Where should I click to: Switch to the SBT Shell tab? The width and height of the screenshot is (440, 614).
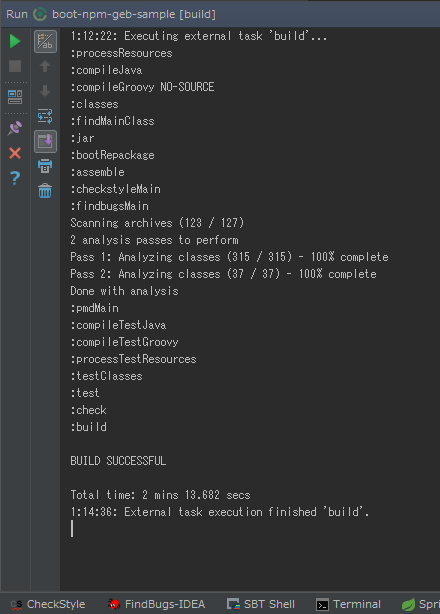261,604
